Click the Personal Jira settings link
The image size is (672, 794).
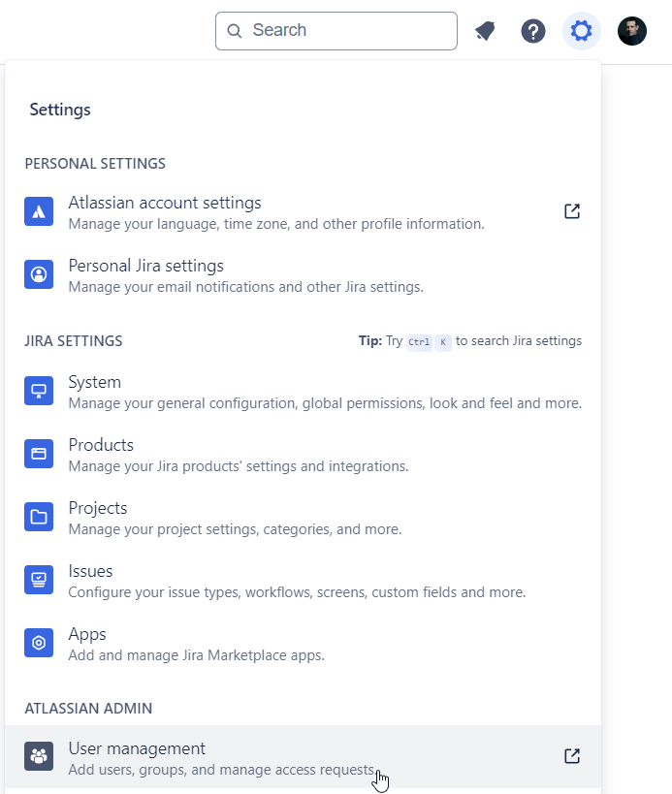click(144, 265)
